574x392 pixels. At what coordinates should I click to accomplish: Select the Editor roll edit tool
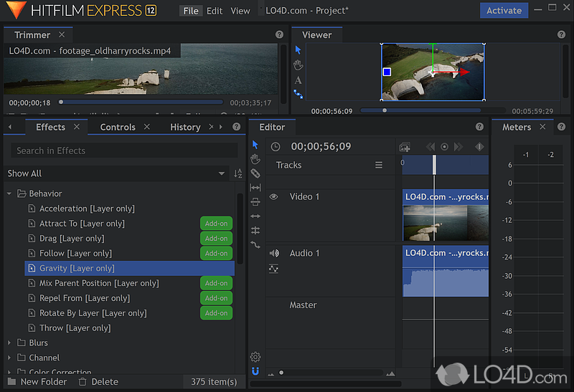coord(255,230)
